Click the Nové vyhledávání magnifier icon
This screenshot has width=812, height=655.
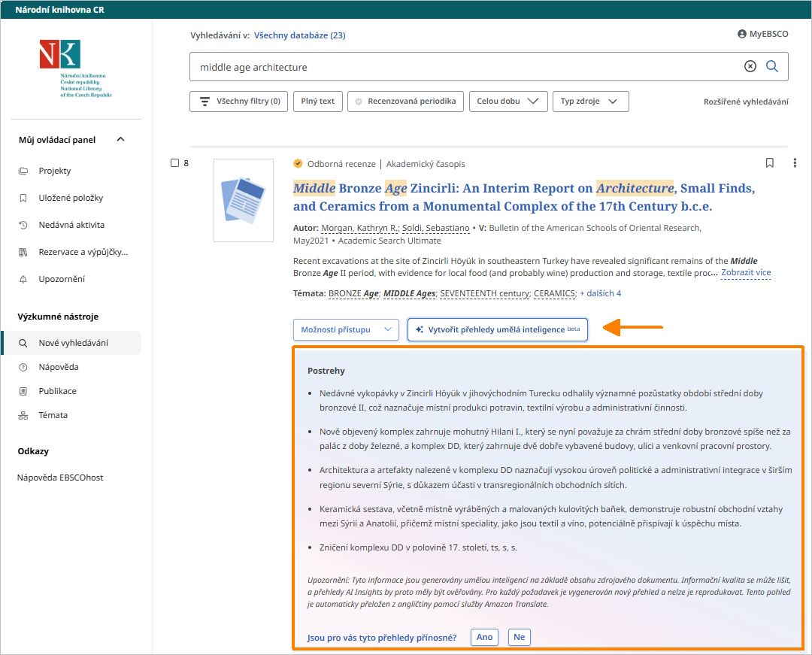pos(23,343)
